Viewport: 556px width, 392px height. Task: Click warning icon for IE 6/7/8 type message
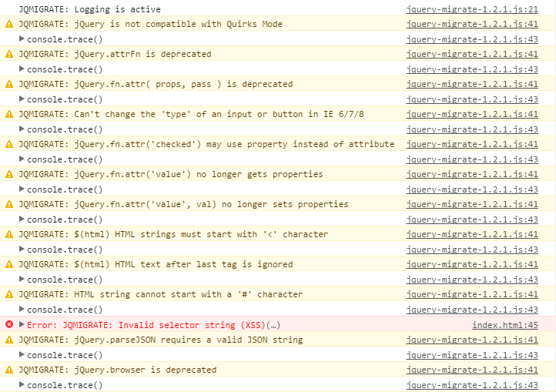[9, 114]
